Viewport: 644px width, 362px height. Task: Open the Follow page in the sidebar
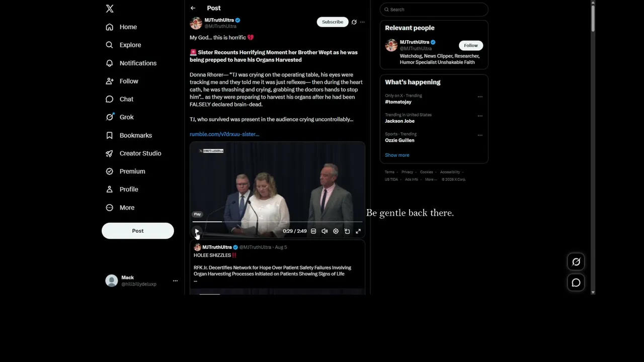pos(122,81)
